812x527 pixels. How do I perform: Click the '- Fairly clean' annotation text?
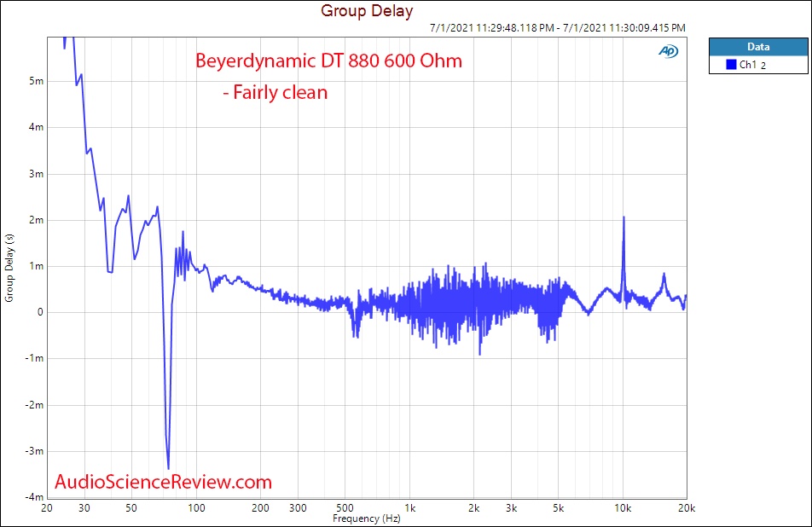coord(275,93)
